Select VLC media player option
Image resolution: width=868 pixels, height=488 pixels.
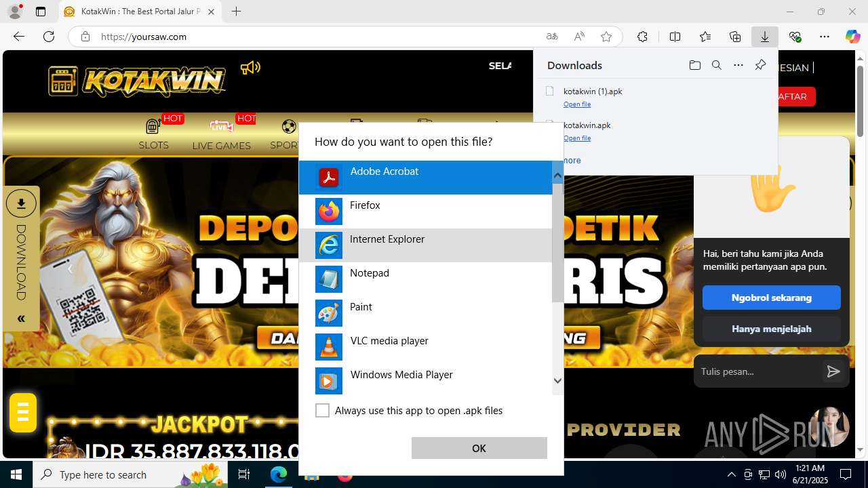coord(425,347)
